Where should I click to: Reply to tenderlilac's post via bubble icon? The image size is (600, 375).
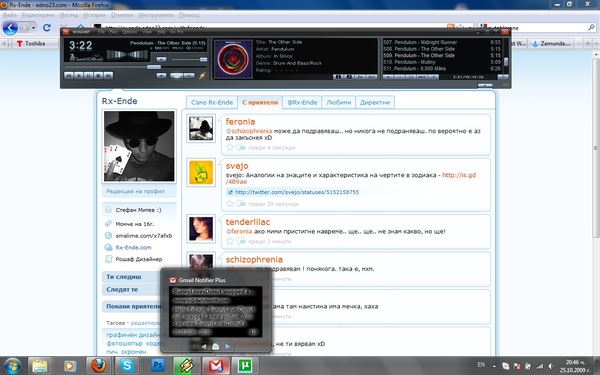coord(241,241)
